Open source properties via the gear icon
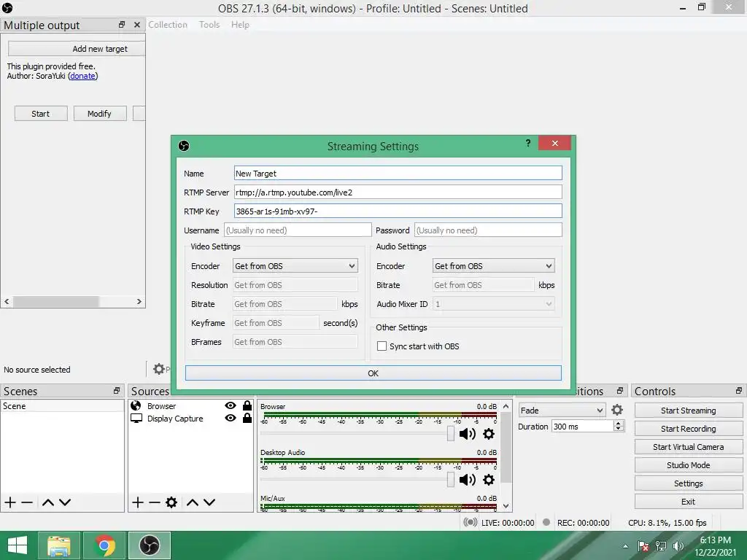 coord(171,502)
